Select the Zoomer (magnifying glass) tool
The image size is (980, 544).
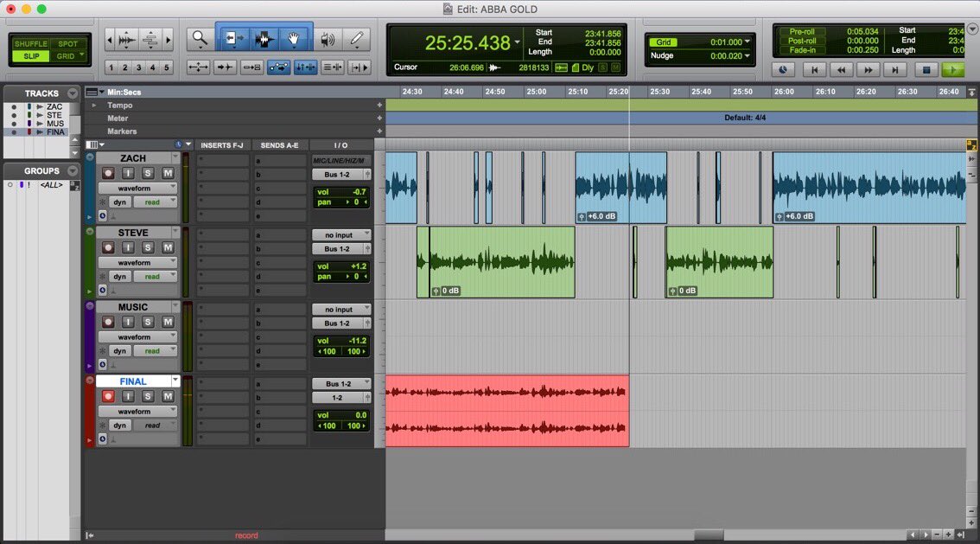tap(200, 40)
